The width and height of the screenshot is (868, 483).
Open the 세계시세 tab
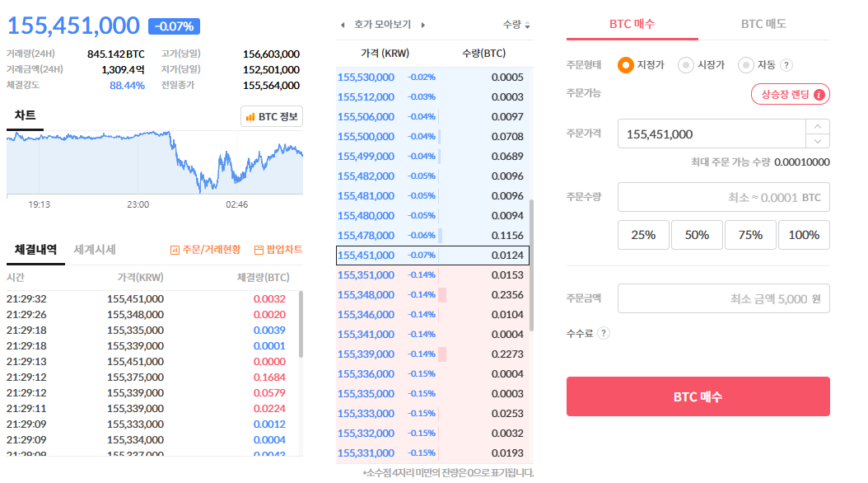point(95,250)
